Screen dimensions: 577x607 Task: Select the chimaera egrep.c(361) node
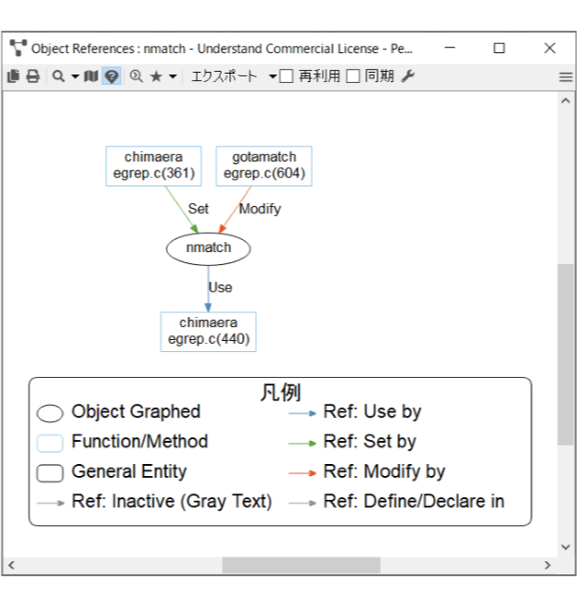click(154, 166)
